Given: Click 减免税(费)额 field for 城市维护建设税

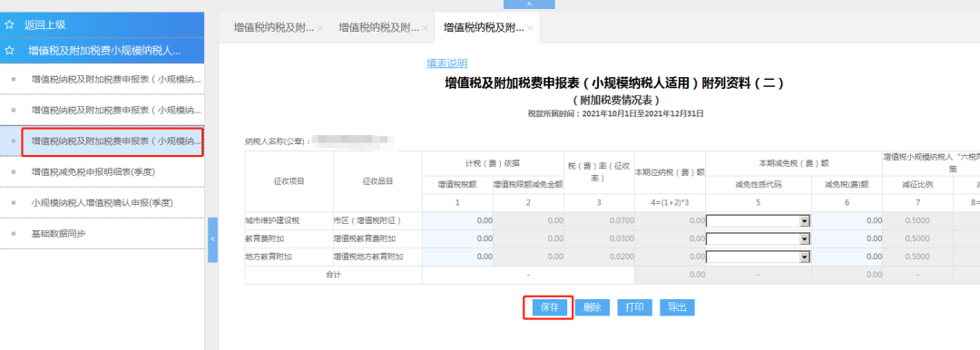Looking at the screenshot, I should click(847, 220).
